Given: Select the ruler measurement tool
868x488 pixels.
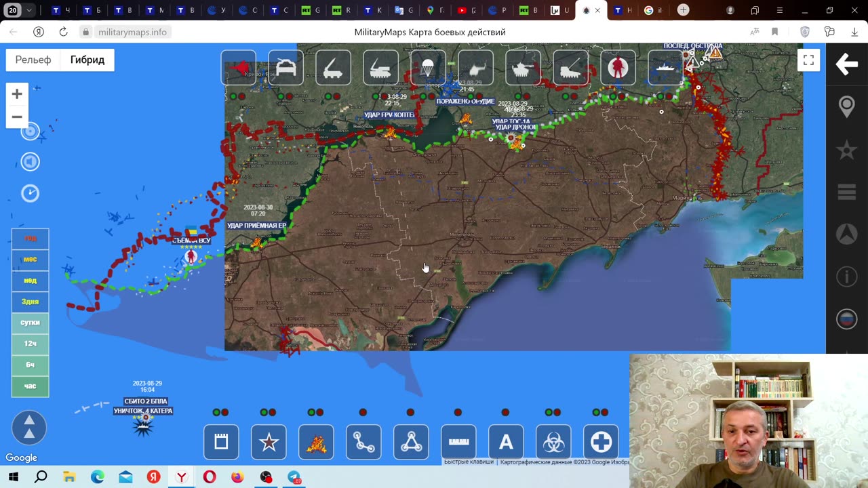Looking at the screenshot, I should point(458,442).
